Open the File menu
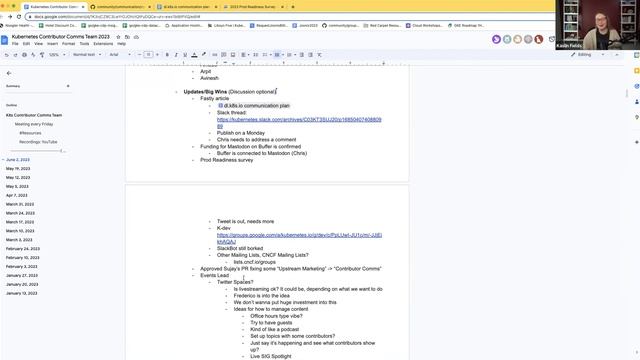This screenshot has width=640, height=360. (x=15, y=44)
